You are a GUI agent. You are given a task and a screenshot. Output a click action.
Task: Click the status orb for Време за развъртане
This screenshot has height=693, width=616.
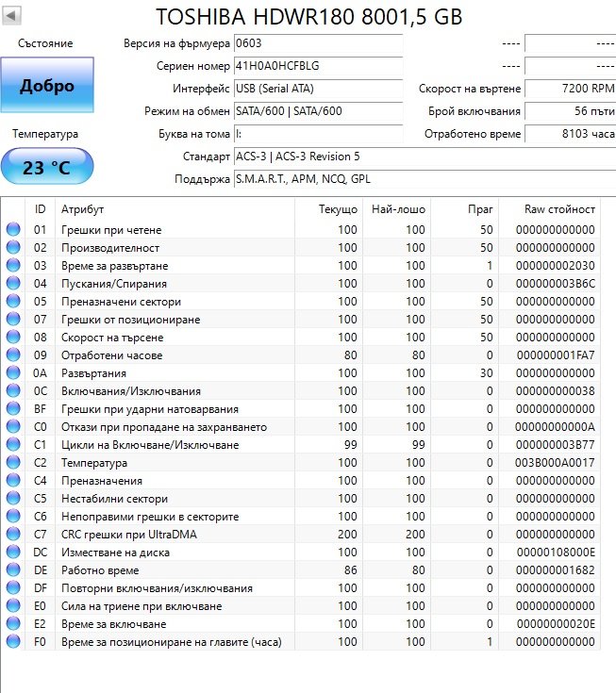click(13, 266)
